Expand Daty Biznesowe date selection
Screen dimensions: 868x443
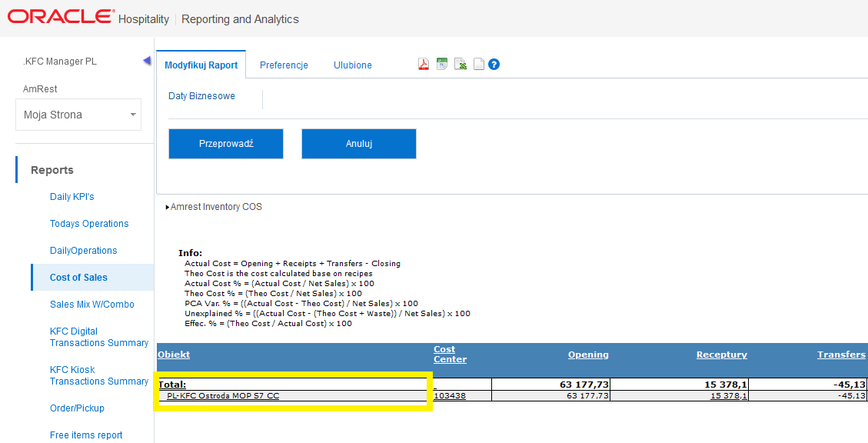coord(201,97)
